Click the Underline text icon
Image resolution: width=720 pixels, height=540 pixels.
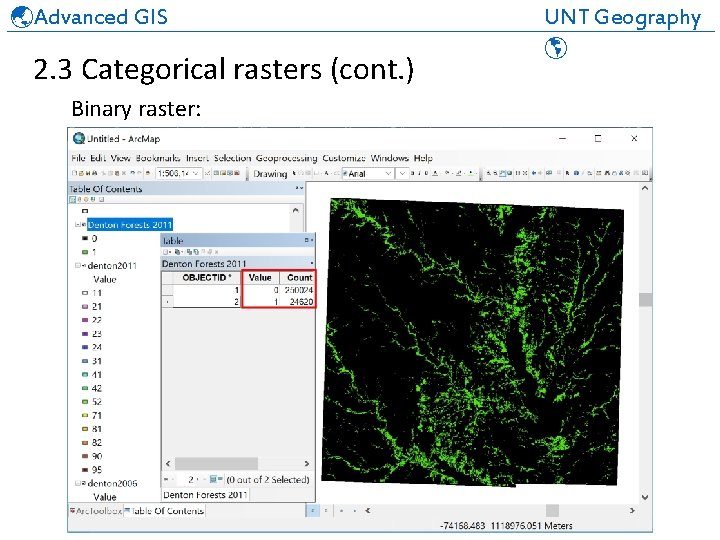(427, 173)
